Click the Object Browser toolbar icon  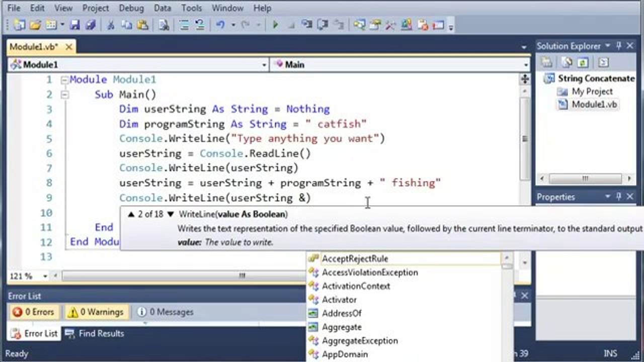click(x=407, y=25)
